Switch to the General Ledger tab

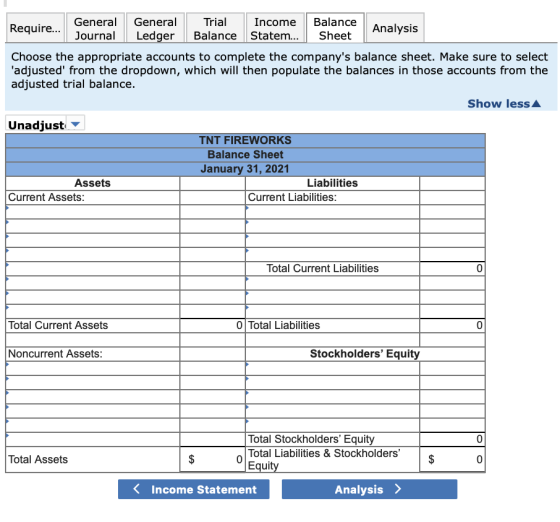pyautogui.click(x=155, y=28)
